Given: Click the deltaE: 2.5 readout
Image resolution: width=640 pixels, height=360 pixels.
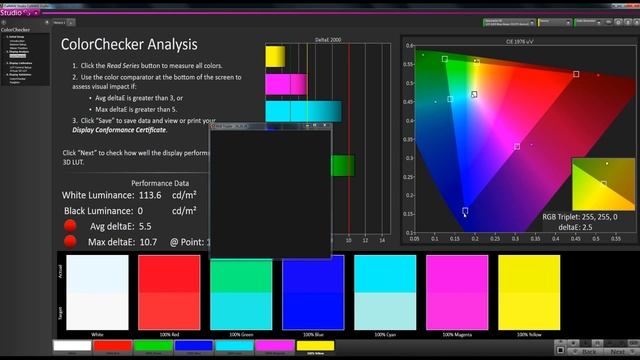Looking at the screenshot, I should [x=576, y=227].
